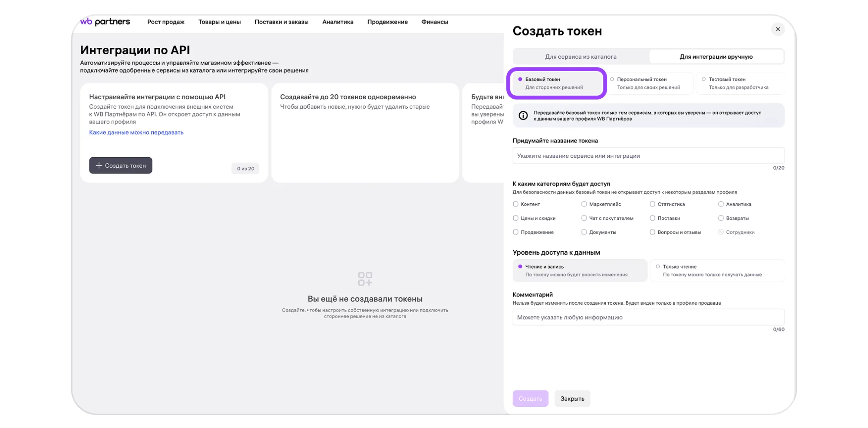This screenshot has height=428, width=868.
Task: Click the info icon in the warning banner
Action: [x=523, y=116]
